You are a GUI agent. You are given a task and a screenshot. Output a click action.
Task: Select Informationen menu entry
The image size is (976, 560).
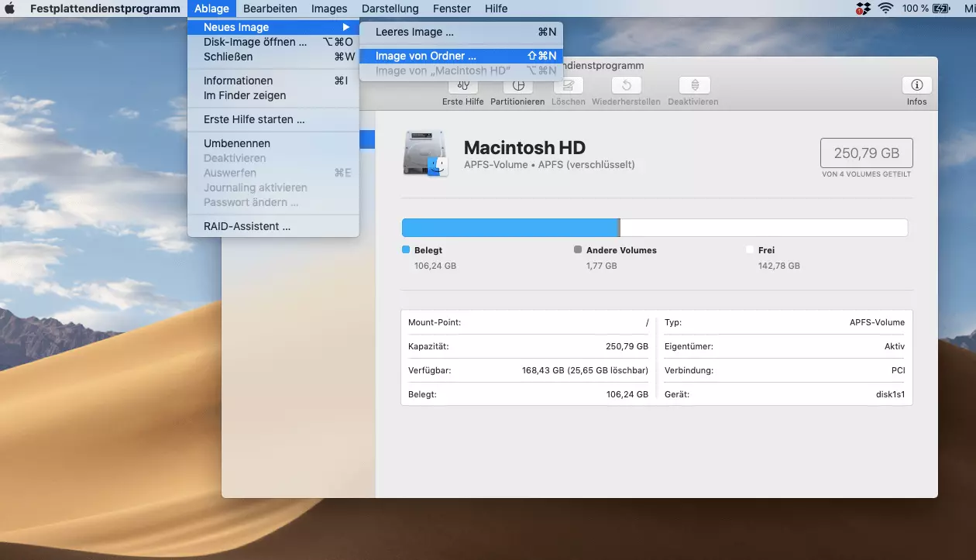(273, 81)
